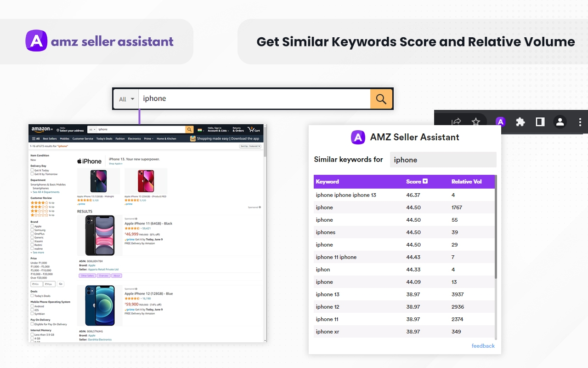The image size is (588, 368).
Task: Check the iOS operating system filter
Action: (32, 310)
